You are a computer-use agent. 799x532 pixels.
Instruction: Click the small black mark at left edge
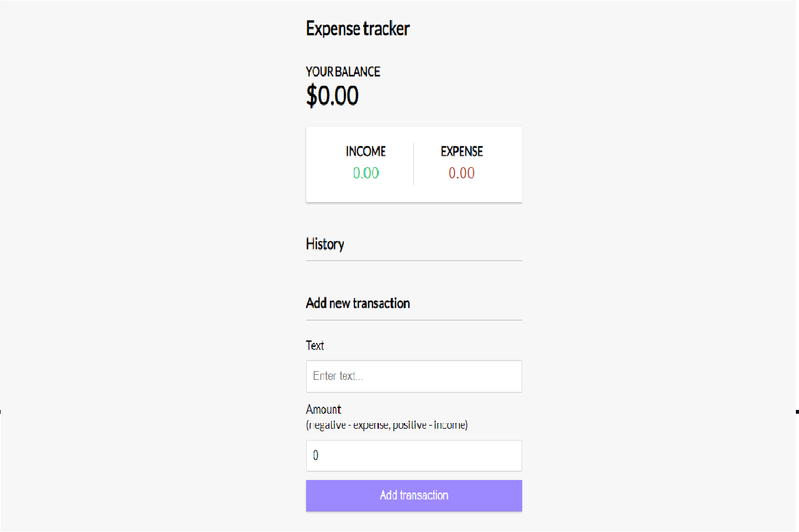click(1, 412)
